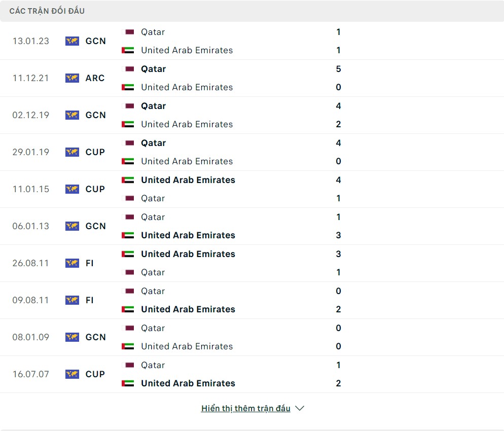This screenshot has height=431, width=504.
Task: Open the match dated 08.01.09
Action: click(x=31, y=337)
